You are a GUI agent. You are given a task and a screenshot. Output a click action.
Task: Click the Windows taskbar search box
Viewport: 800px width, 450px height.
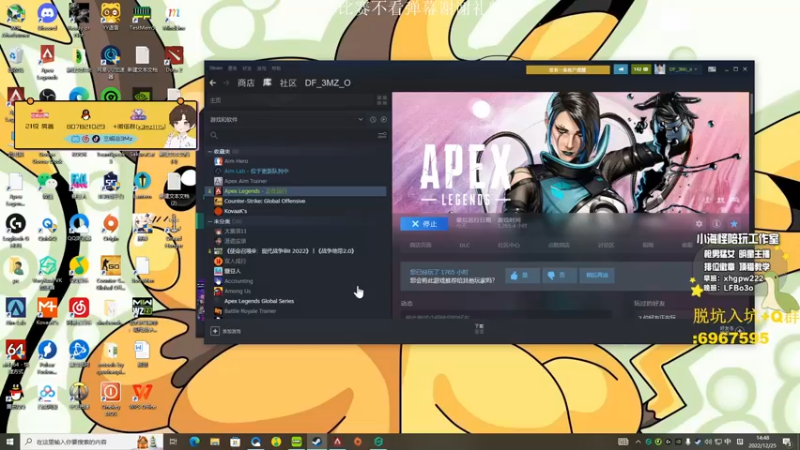[92, 441]
